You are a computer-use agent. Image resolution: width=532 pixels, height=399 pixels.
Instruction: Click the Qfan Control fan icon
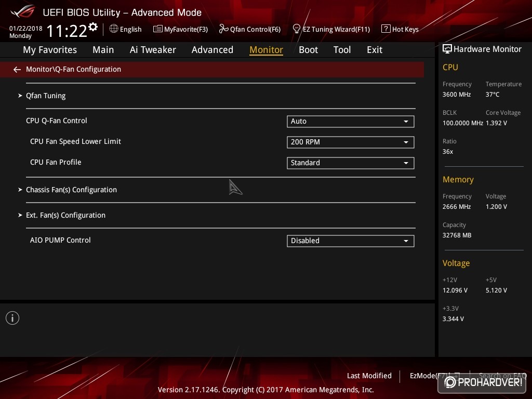(x=223, y=29)
